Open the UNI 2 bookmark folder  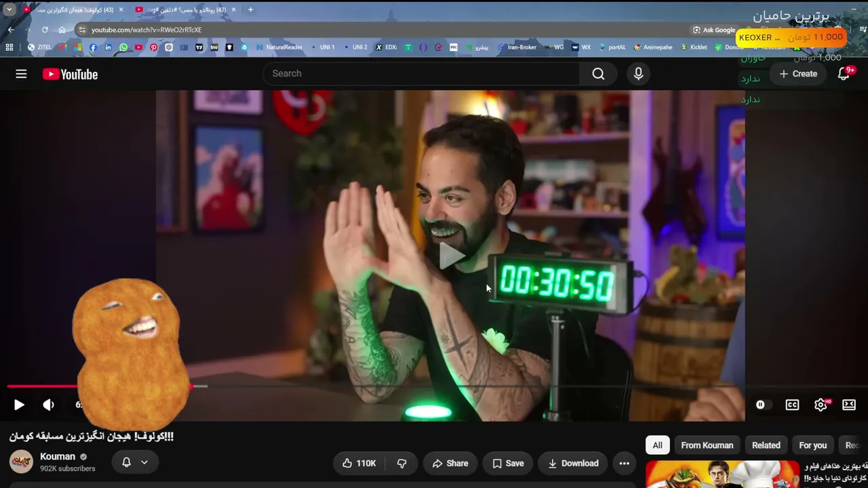click(x=355, y=47)
